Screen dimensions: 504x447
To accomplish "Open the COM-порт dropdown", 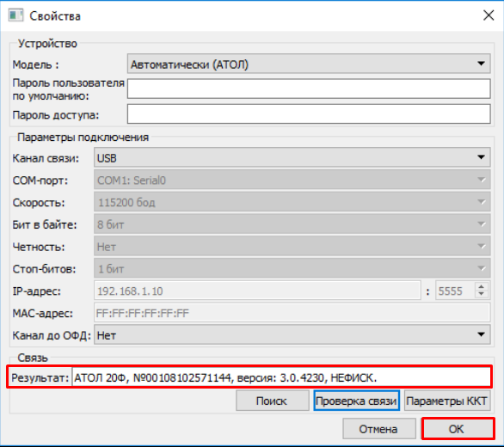I will click(x=292, y=180).
